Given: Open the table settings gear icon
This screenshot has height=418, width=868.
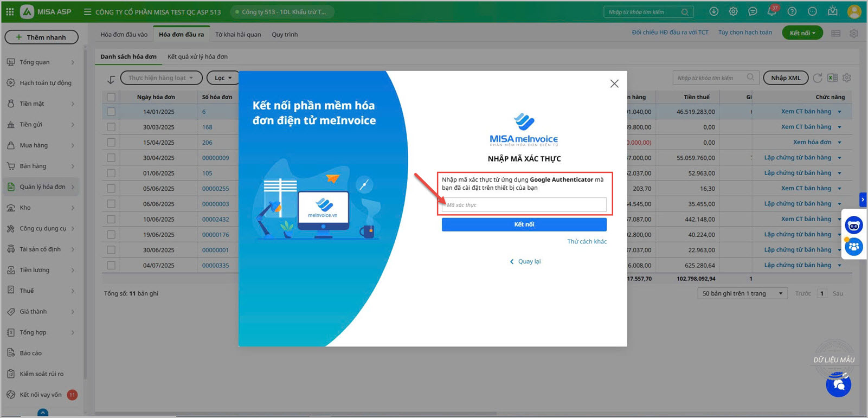Looking at the screenshot, I should click(x=847, y=78).
